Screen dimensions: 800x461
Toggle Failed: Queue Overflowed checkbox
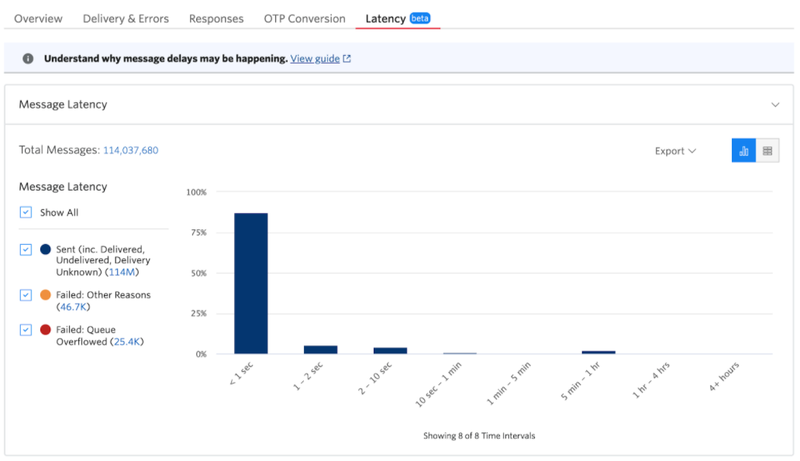26,329
